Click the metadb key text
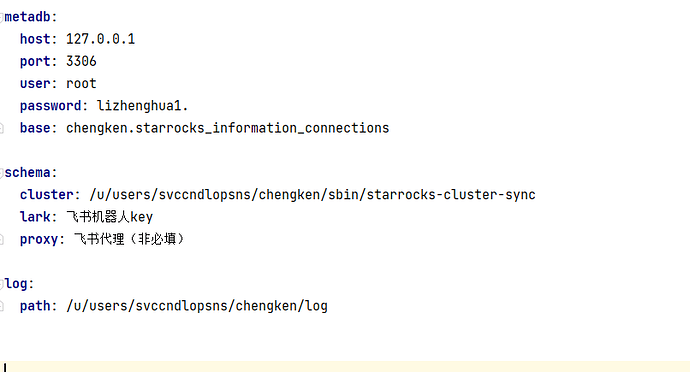 pos(27,17)
